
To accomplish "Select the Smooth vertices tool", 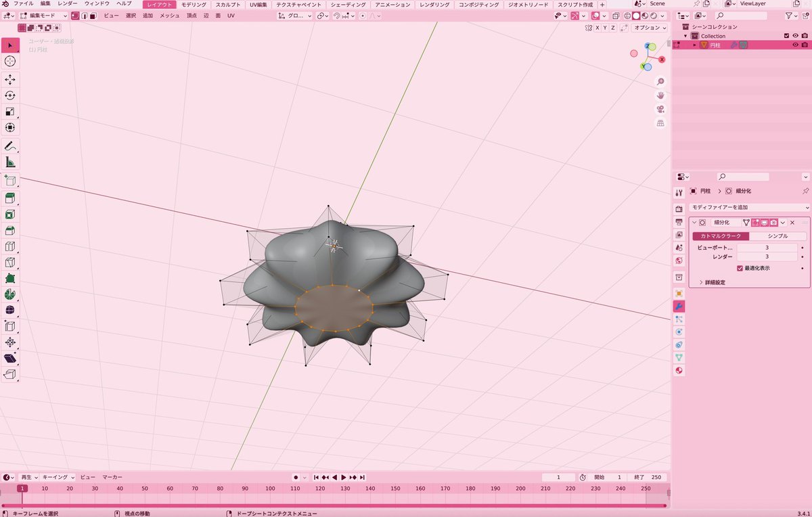I will (10, 311).
